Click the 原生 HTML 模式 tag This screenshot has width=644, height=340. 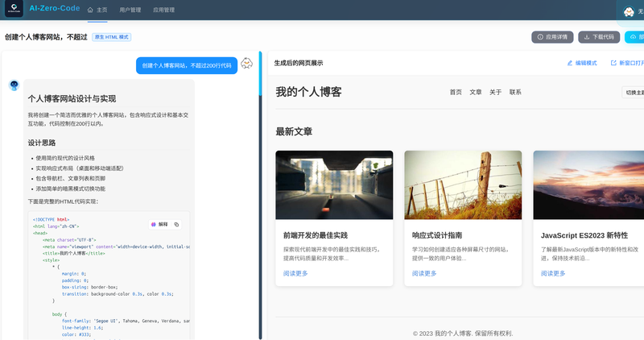point(112,37)
